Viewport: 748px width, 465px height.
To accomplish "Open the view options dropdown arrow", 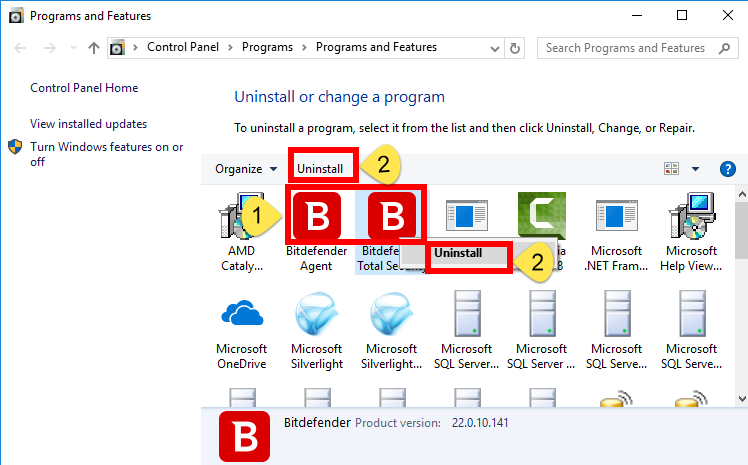I will click(x=696, y=168).
